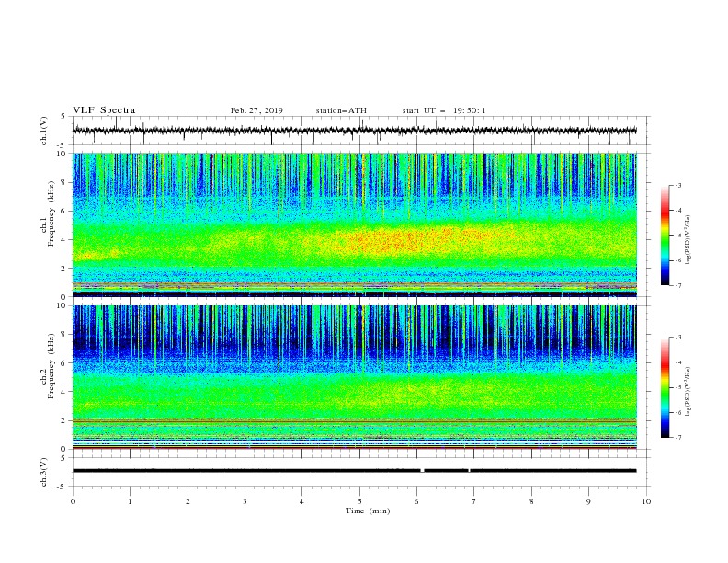Click the ch.2 log(PSD) colorbar label
The height and width of the screenshot is (563, 728).
(x=688, y=391)
